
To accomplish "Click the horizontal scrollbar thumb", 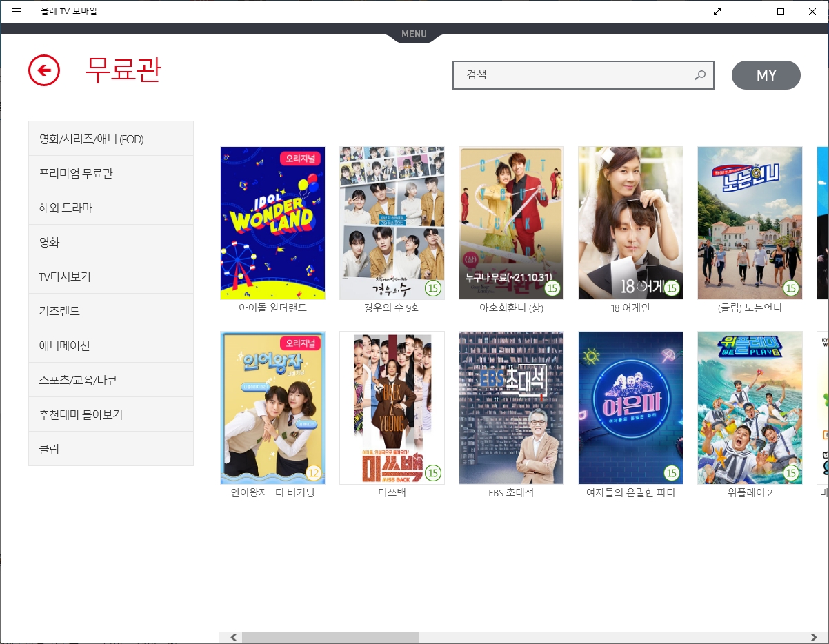I will [x=330, y=637].
